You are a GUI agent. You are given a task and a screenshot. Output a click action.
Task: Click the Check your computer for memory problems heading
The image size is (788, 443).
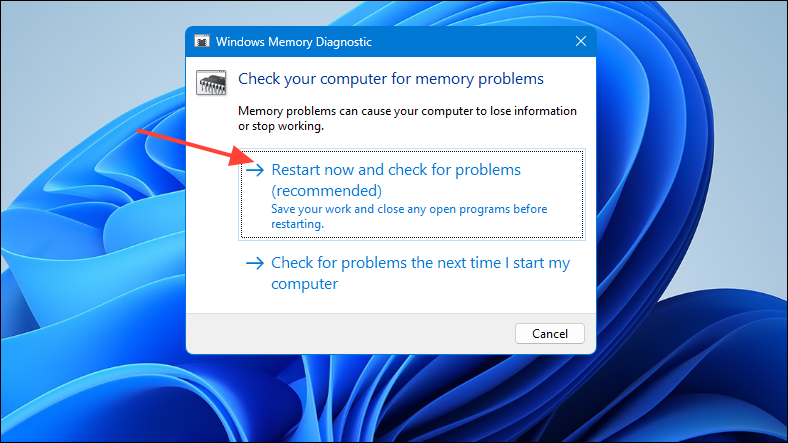(x=390, y=79)
